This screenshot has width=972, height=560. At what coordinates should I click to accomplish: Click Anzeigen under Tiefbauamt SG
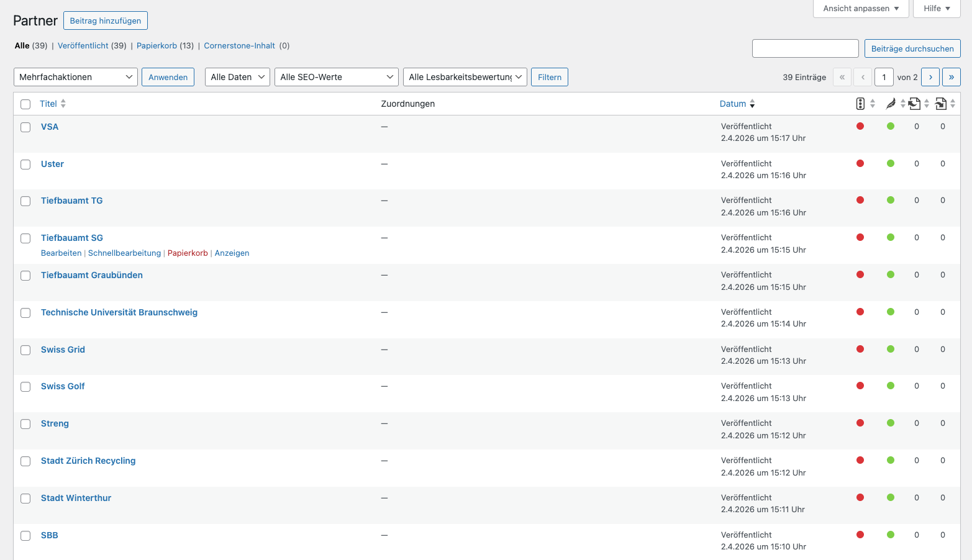tap(232, 253)
